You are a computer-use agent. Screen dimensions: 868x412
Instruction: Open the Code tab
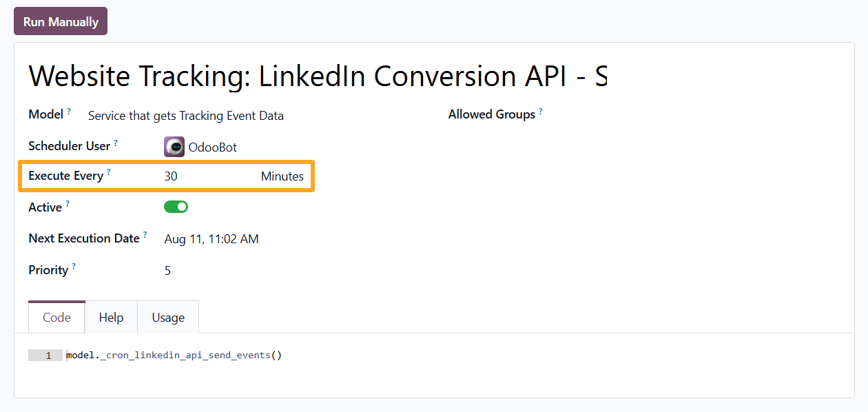(x=56, y=318)
